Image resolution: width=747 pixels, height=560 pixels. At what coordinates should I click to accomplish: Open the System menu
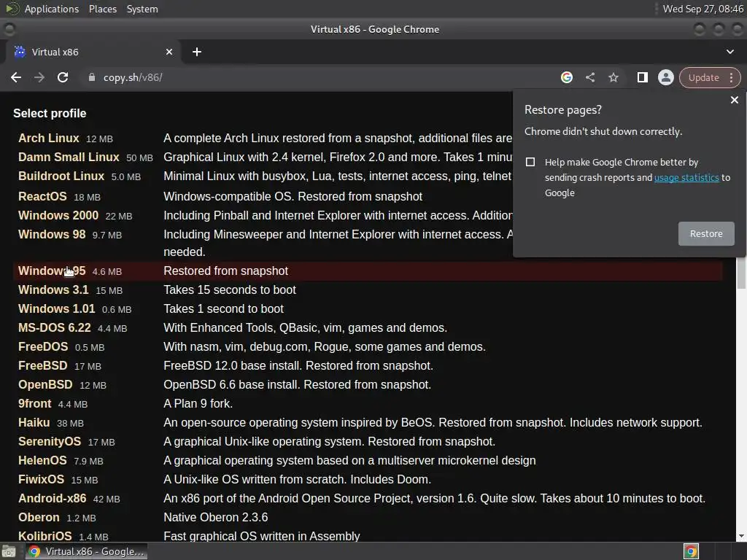click(x=142, y=9)
